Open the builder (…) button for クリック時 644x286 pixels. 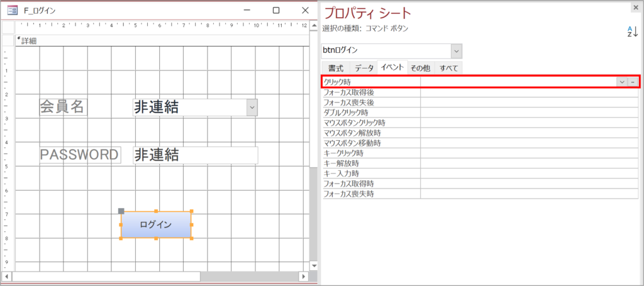[x=633, y=82]
